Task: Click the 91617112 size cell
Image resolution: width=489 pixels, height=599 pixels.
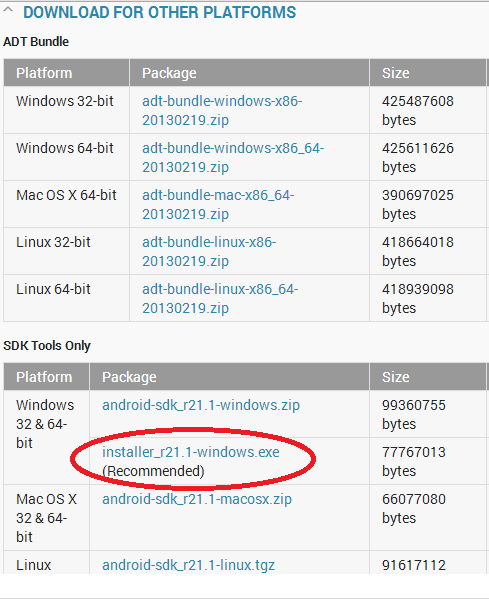Action: 428,563
